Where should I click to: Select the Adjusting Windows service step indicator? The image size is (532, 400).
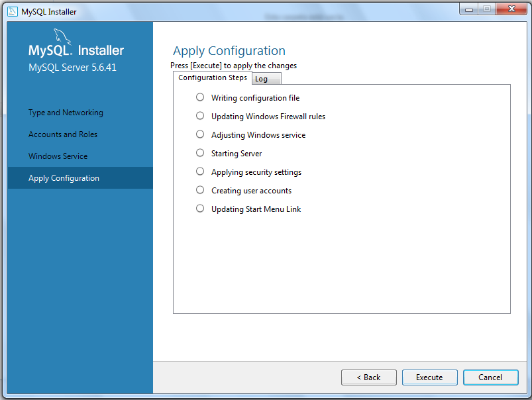tap(200, 134)
